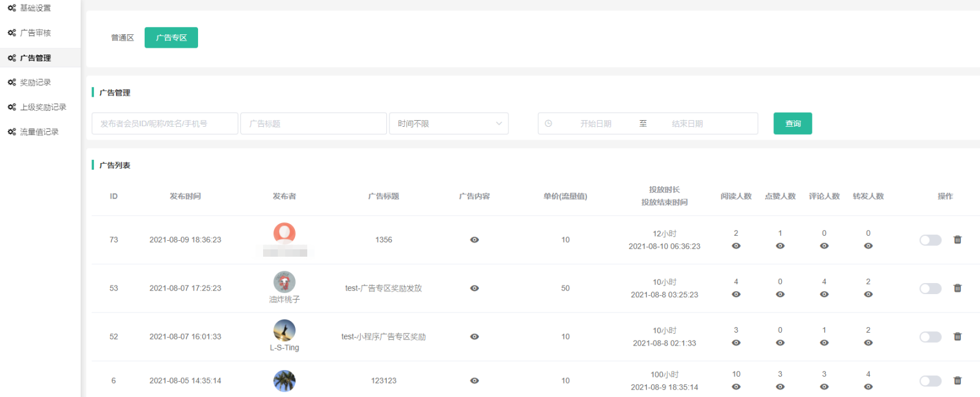
Task: View shares for ad ID 6
Action: 868,387
